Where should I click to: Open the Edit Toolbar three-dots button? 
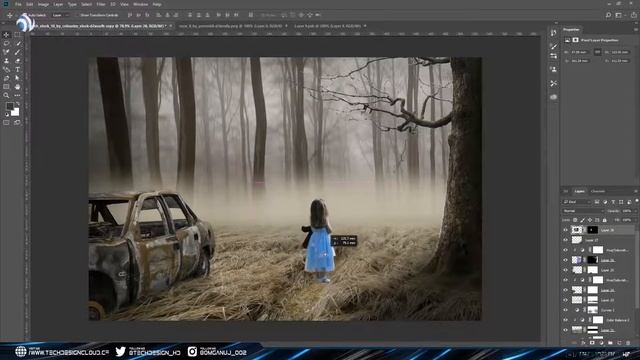[17, 96]
